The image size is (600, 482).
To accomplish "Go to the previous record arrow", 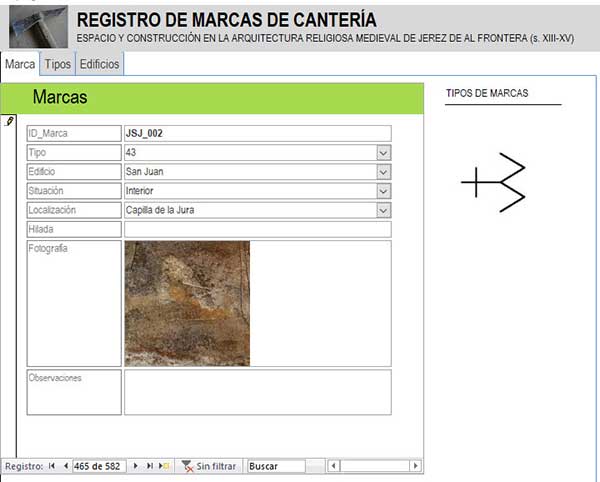I will [66, 466].
